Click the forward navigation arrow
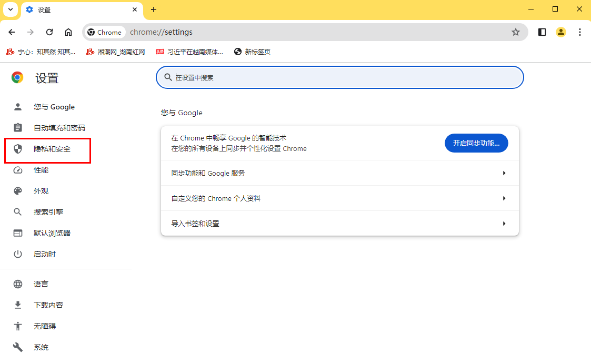Viewport: 591px width, 364px height. pos(31,32)
